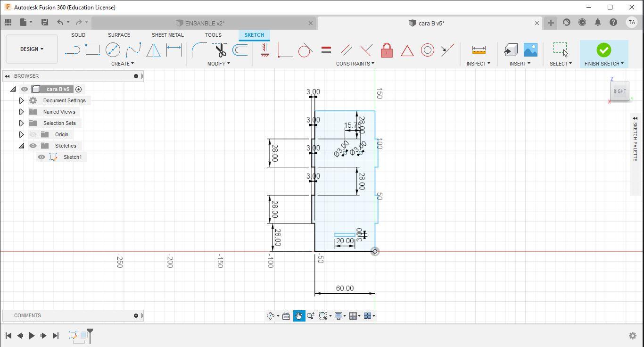This screenshot has height=347, width=644.
Task: Select the Line sketch tool
Action: point(72,50)
